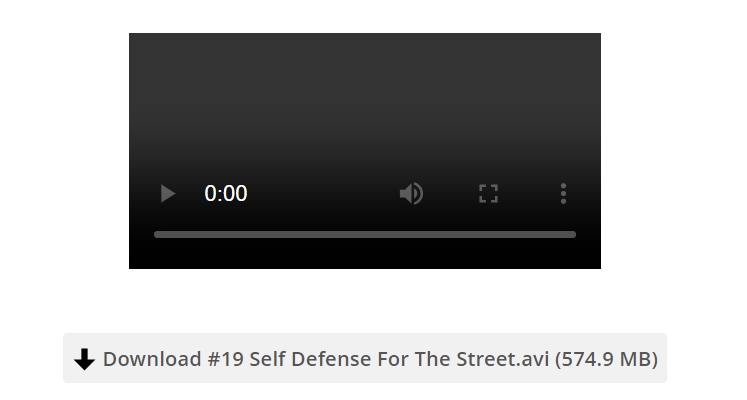Download #19 Self Defense For The Street.avi
This screenshot has height=400, width=747.
pyautogui.click(x=365, y=358)
